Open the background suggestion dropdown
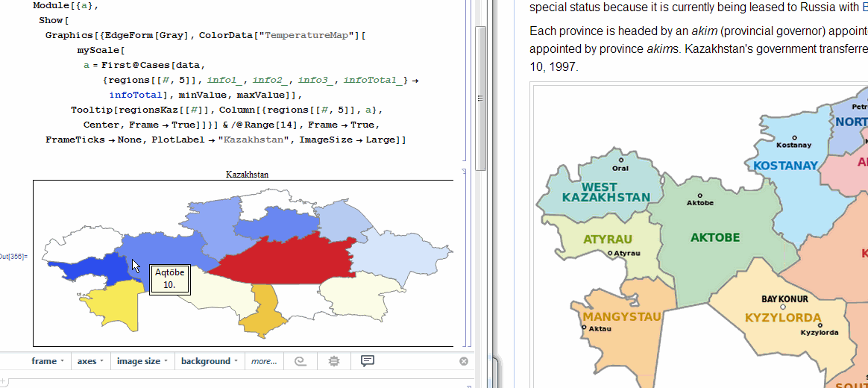The image size is (868, 388). click(x=210, y=361)
